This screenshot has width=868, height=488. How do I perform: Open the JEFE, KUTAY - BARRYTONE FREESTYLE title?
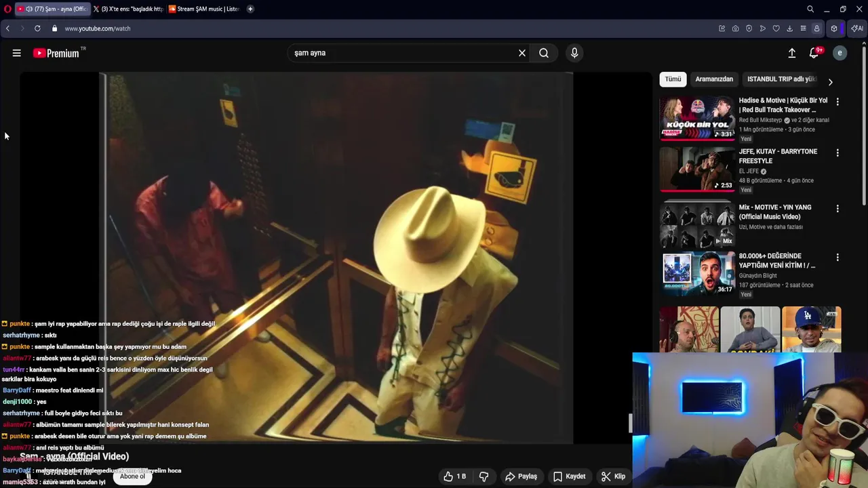click(778, 156)
